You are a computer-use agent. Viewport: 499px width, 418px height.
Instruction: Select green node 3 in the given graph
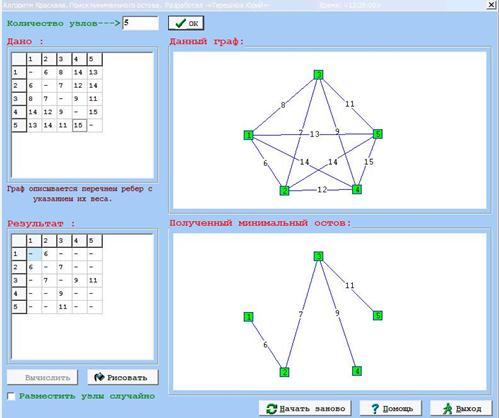coord(319,75)
